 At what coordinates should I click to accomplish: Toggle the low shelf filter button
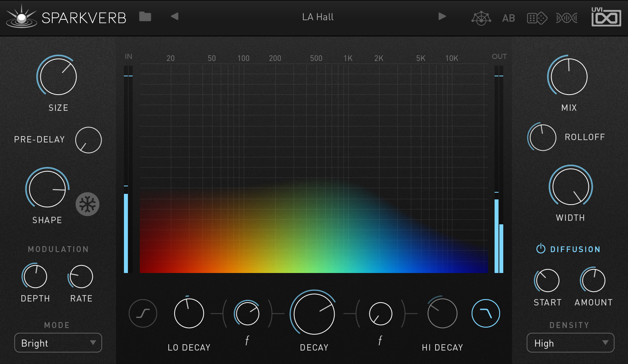(x=143, y=314)
